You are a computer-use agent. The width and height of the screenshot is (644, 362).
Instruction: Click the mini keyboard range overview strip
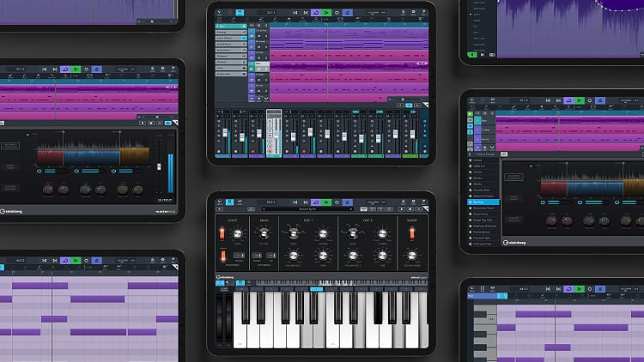click(x=342, y=283)
